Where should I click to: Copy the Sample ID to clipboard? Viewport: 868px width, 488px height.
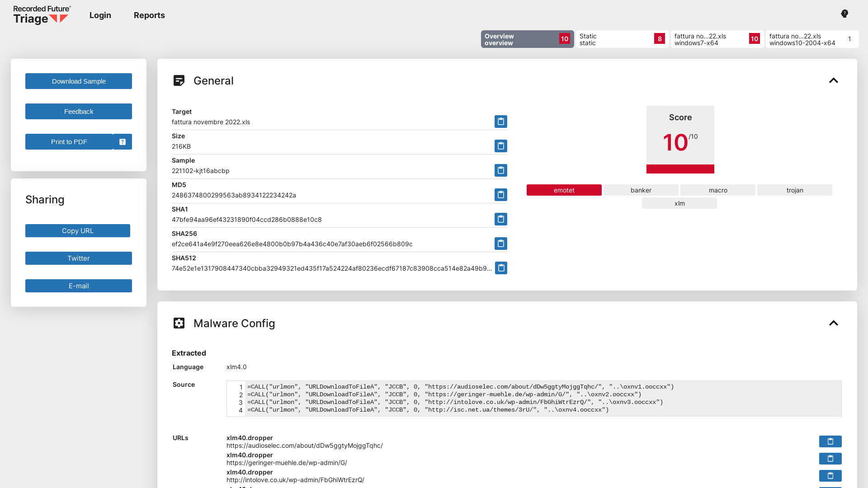pyautogui.click(x=500, y=170)
